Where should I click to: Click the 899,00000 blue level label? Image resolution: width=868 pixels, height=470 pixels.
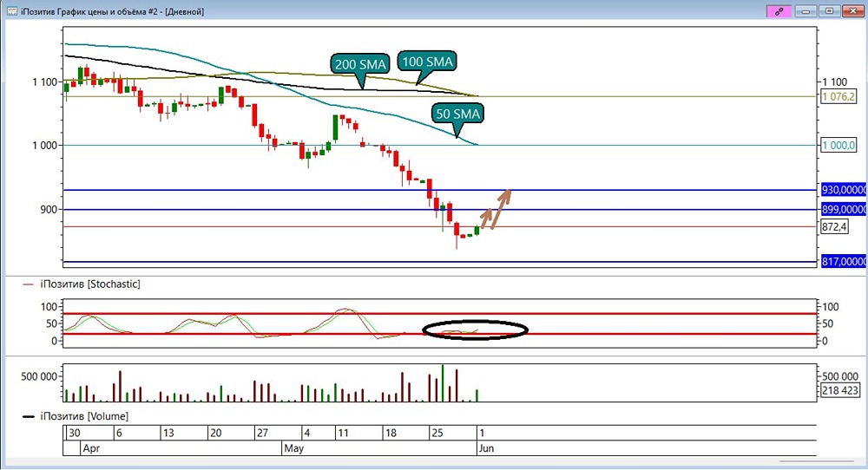tap(844, 210)
